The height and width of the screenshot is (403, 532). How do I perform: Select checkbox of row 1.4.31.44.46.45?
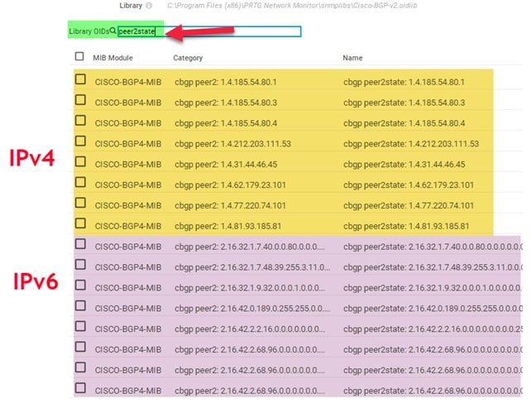point(80,161)
